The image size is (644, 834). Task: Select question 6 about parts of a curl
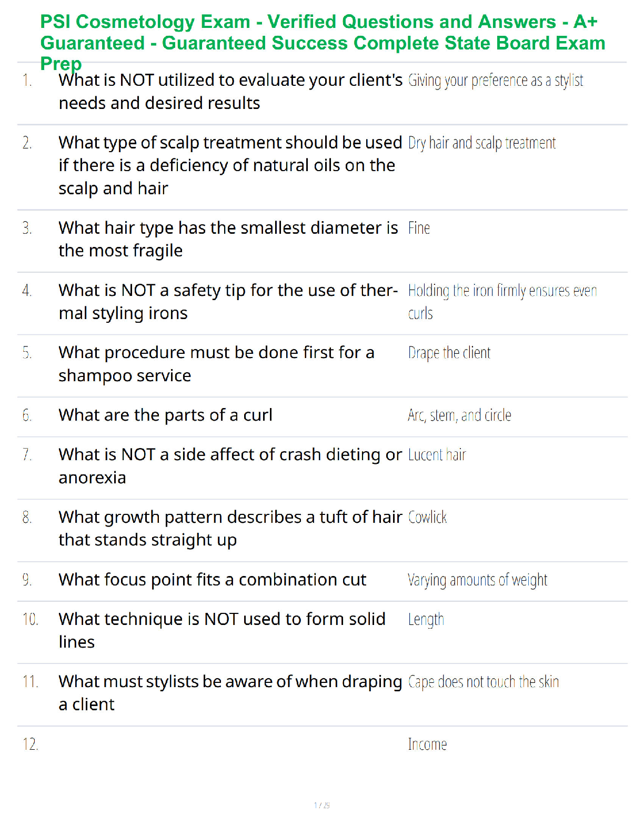[x=165, y=415]
